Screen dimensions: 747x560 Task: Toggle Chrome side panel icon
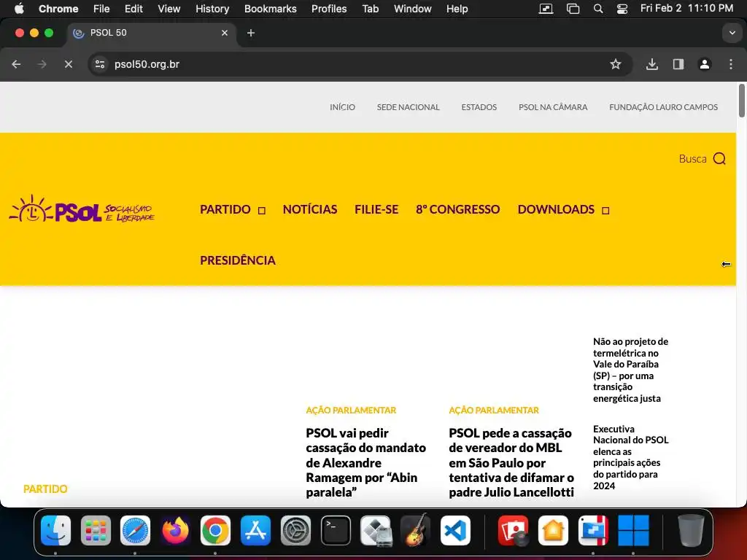(678, 64)
